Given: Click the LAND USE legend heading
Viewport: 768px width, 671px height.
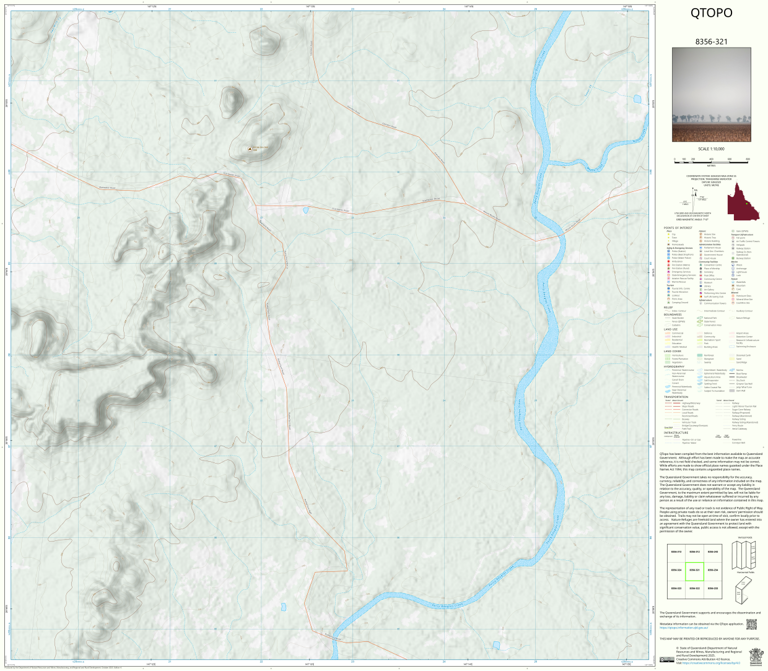Looking at the screenshot, I should click(670, 329).
